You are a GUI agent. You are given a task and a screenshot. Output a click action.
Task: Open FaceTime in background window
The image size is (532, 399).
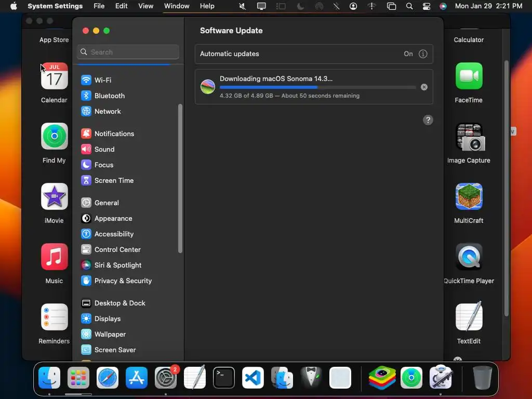[469, 76]
